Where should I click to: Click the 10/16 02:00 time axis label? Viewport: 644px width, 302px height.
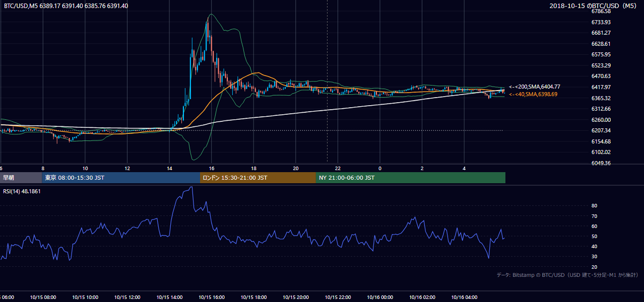(x=422, y=297)
